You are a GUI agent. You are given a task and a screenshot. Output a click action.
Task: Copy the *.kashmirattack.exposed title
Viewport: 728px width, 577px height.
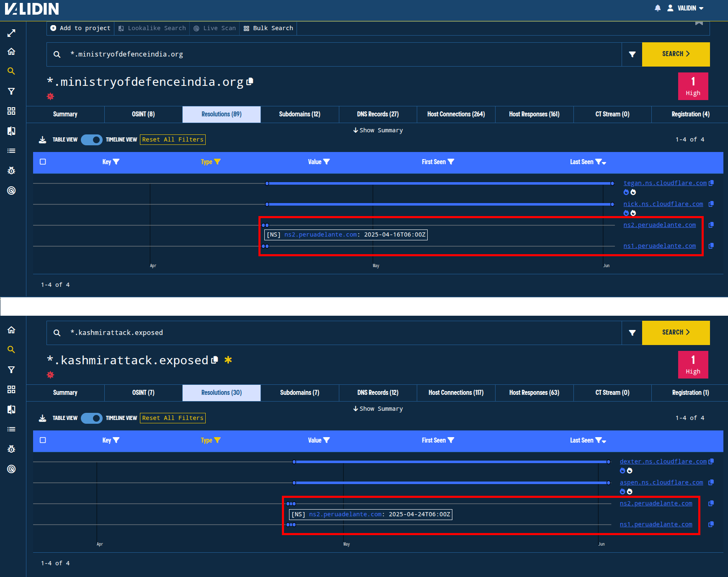point(215,360)
